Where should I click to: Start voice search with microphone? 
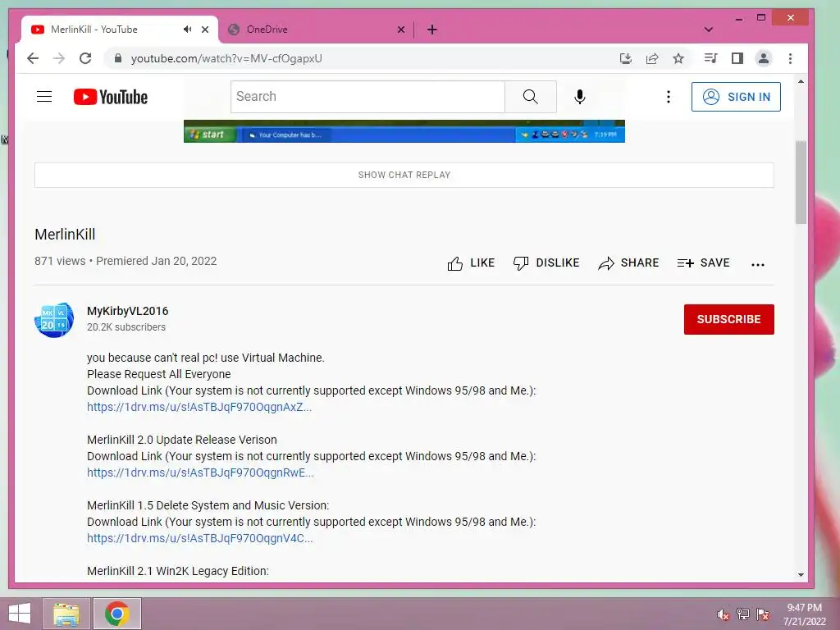tap(580, 97)
